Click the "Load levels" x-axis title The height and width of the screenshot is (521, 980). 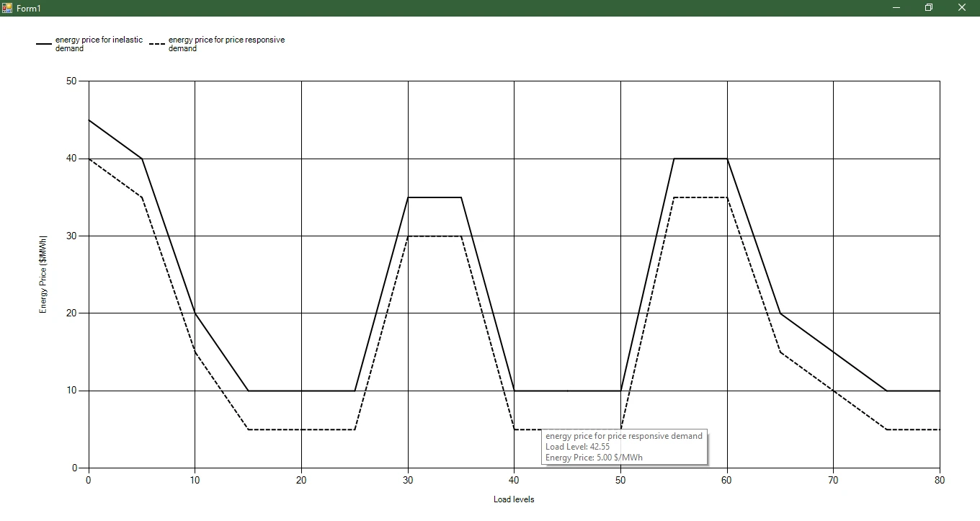(514, 499)
